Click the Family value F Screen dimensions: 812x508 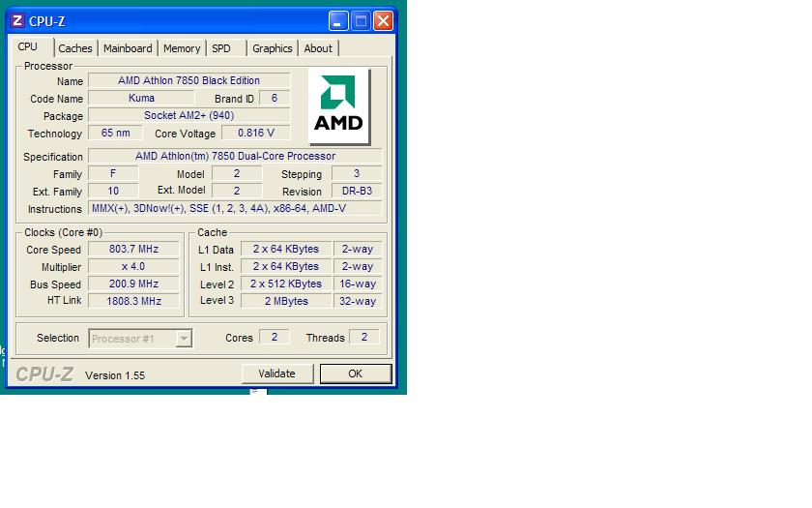(x=113, y=173)
